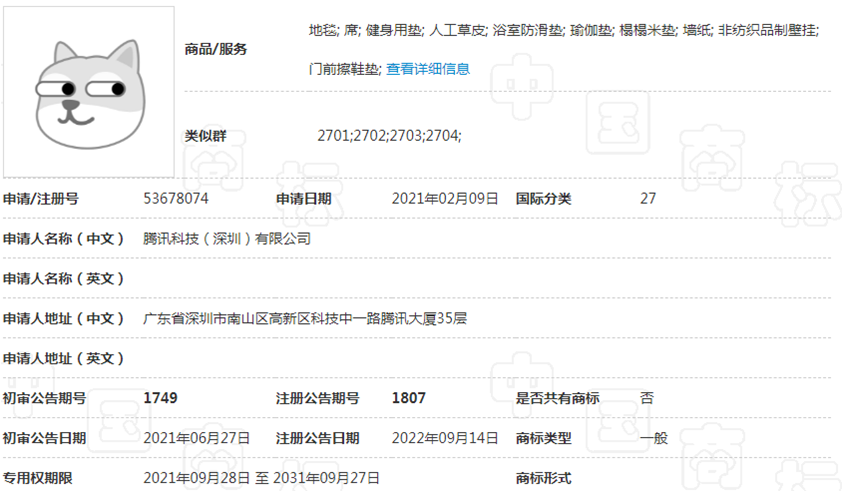Screen dimensions: 843x492
Task: Click the 申请人名称（英文） label
Action: [64, 278]
